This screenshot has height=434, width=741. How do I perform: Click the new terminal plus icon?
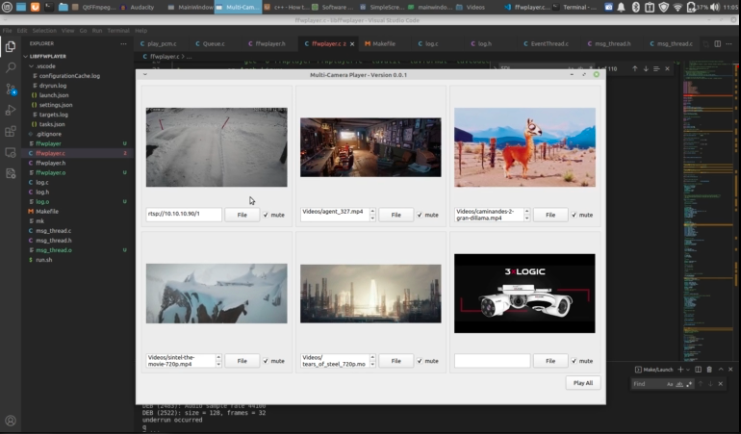681,369
